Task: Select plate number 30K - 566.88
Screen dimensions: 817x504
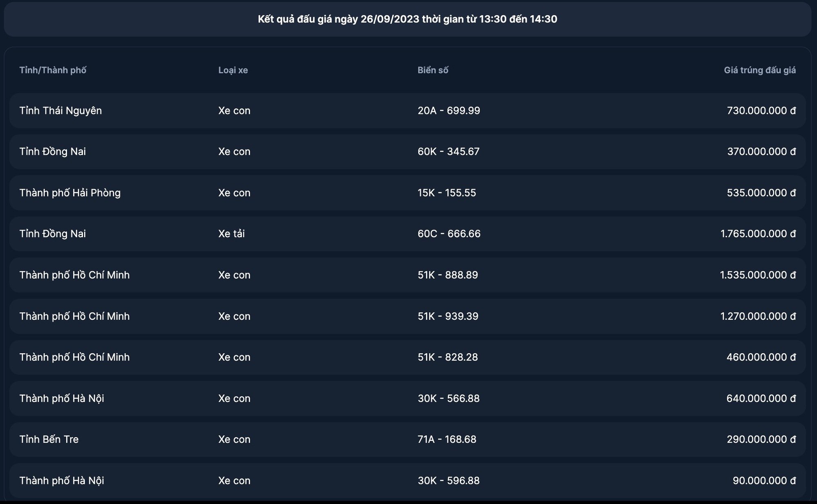Action: [x=448, y=398]
